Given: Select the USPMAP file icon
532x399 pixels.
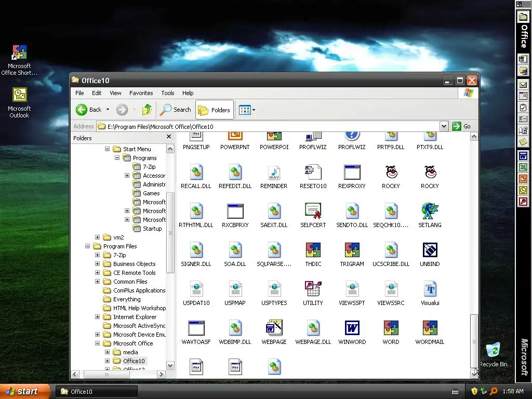Looking at the screenshot, I should pyautogui.click(x=235, y=289).
